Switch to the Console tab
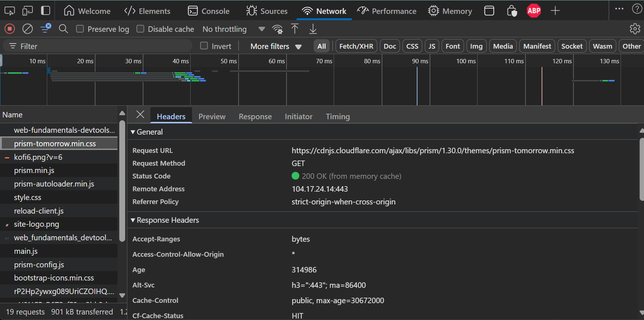The width and height of the screenshot is (644, 320). click(x=209, y=11)
